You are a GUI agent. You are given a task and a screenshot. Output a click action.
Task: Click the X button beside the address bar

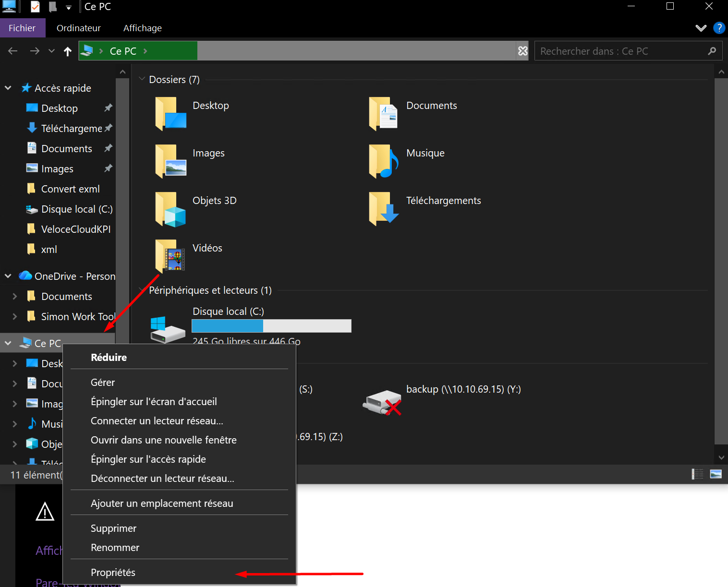523,51
